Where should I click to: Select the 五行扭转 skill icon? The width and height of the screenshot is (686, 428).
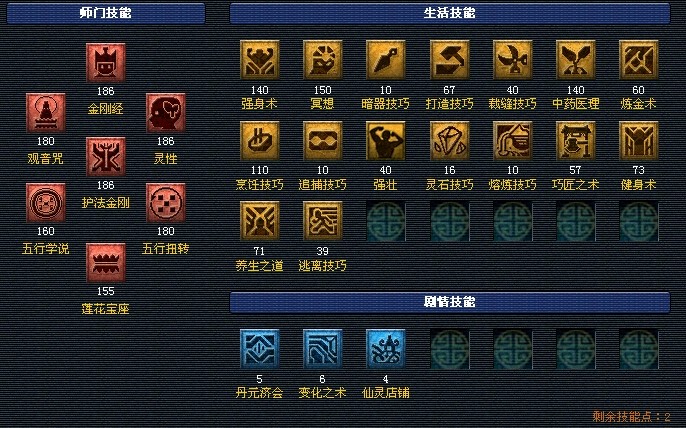(x=165, y=203)
